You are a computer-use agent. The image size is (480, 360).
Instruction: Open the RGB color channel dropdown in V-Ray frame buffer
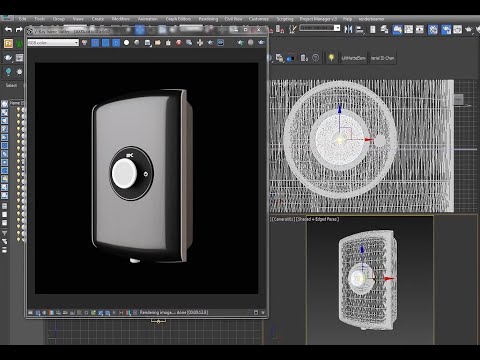53,43
